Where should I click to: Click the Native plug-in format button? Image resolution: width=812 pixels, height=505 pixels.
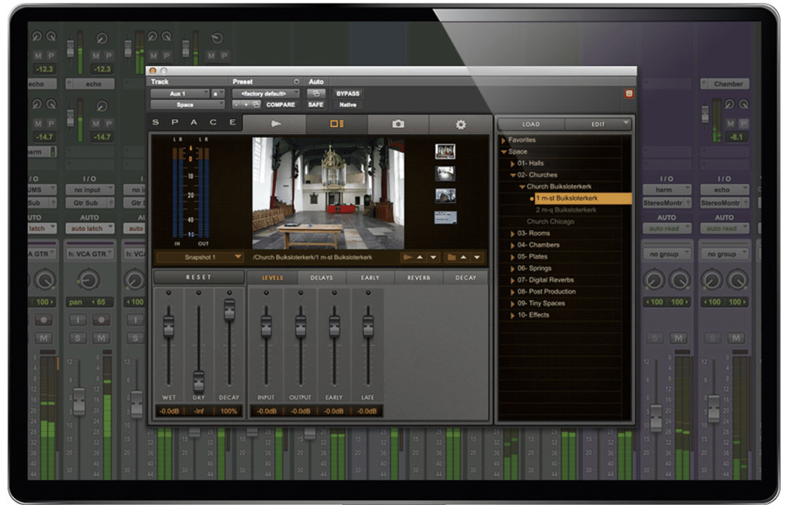pyautogui.click(x=348, y=105)
